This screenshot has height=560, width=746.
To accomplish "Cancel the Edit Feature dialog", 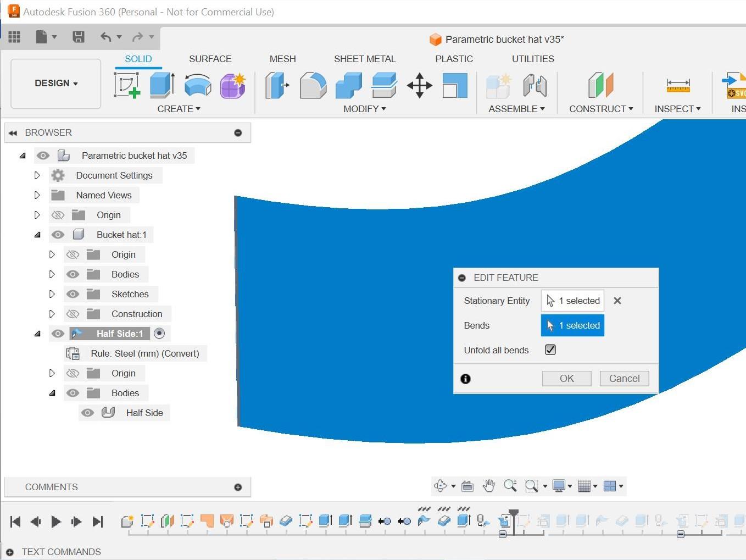I will point(624,379).
